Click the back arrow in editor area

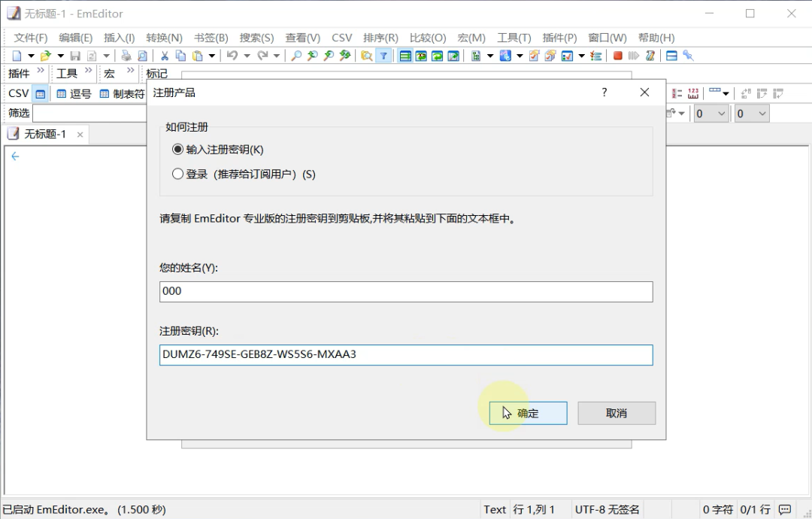15,156
